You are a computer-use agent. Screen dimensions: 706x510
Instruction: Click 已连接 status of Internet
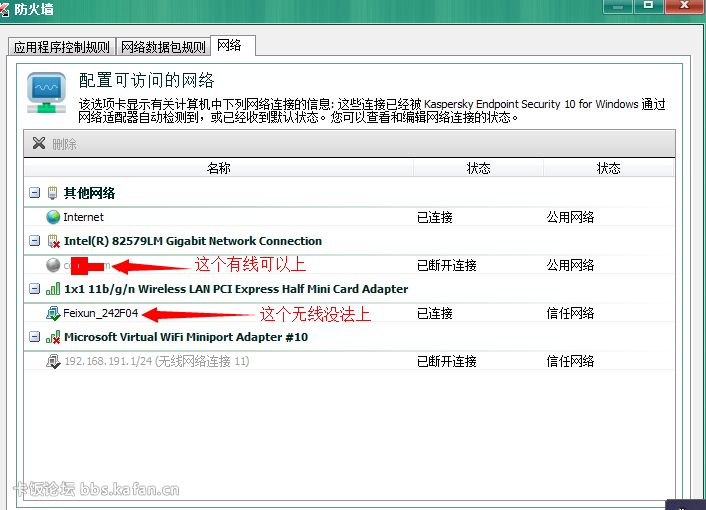[x=434, y=217]
